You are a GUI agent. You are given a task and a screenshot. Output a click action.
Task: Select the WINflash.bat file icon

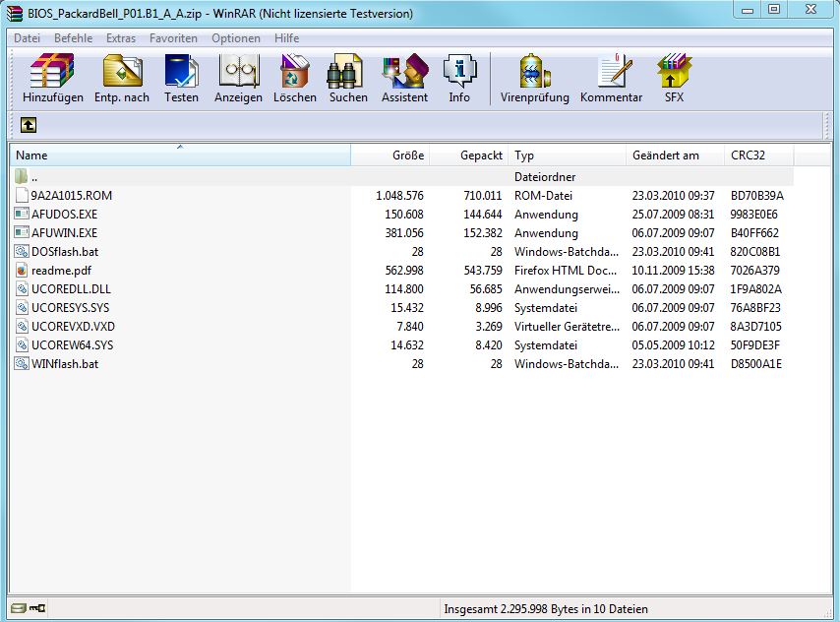pyautogui.click(x=22, y=363)
